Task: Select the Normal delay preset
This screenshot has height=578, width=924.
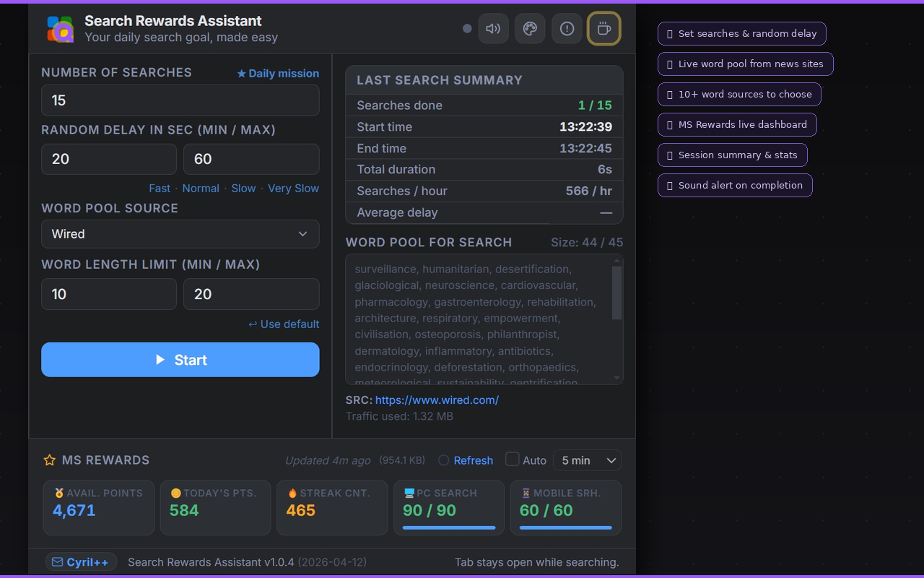Action: 201,188
